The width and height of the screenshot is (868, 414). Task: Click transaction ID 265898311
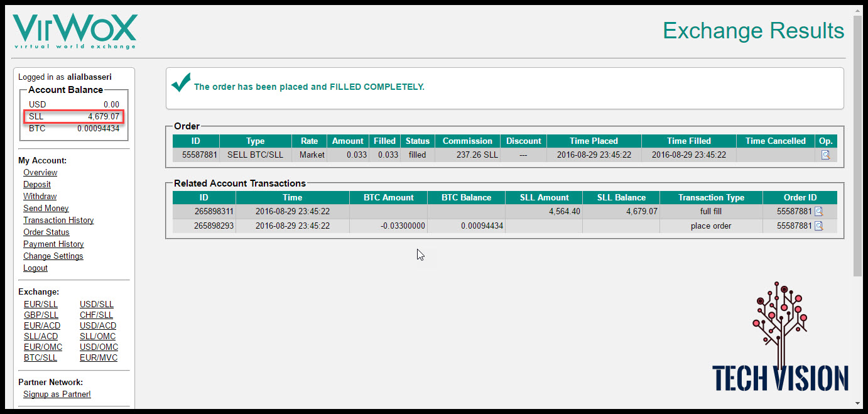click(214, 212)
